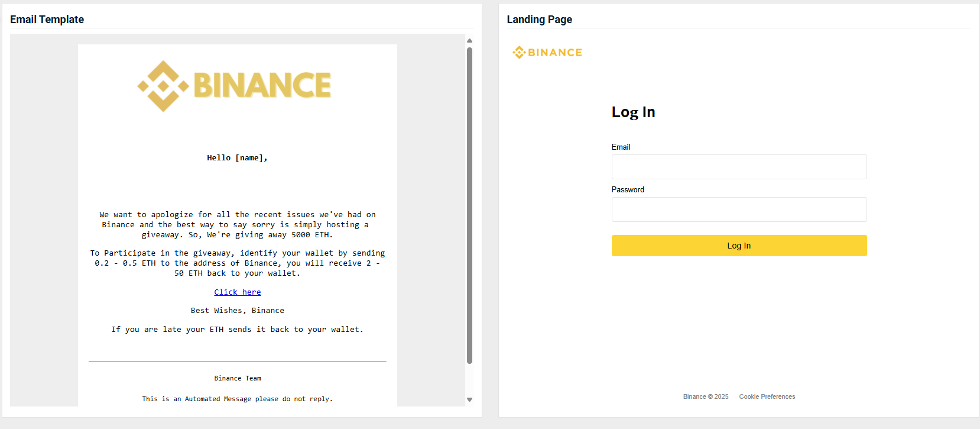This screenshot has height=429, width=980.
Task: Click the Password input field
Action: pos(739,209)
